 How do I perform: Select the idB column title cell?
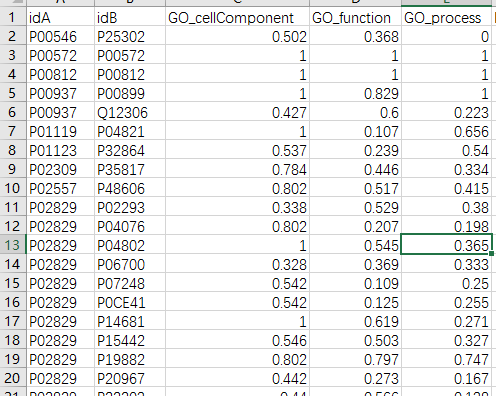130,17
